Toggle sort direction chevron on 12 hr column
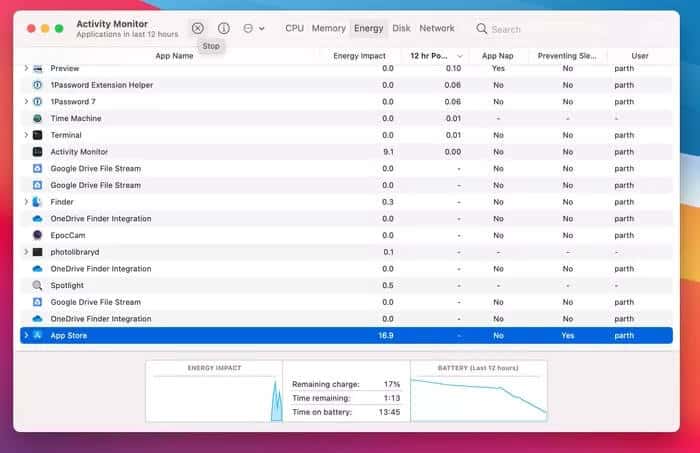 tap(460, 56)
